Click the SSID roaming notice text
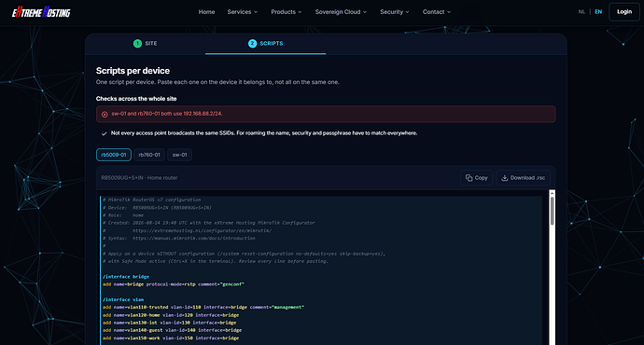The image size is (644, 345). (x=264, y=133)
